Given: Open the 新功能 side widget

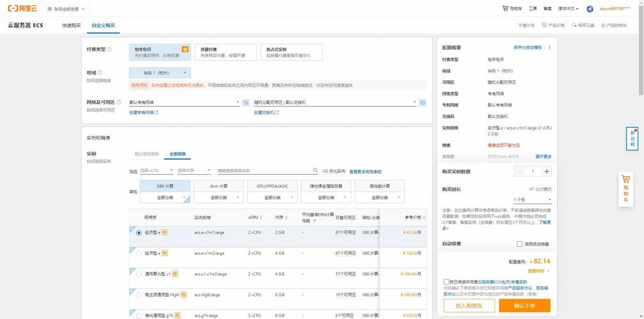Looking at the screenshot, I should tap(632, 138).
